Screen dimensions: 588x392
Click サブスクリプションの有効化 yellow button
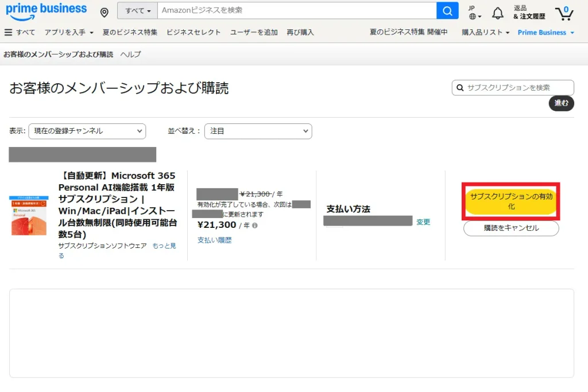(x=511, y=201)
